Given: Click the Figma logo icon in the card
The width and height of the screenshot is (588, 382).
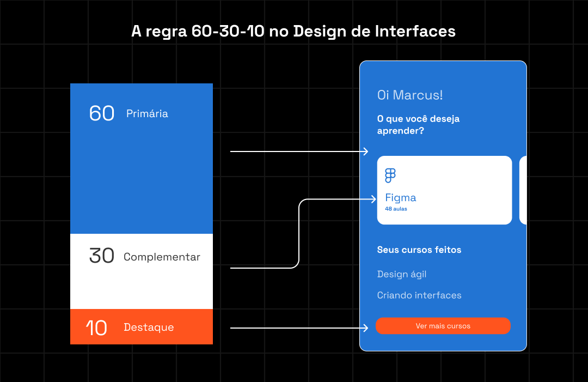Looking at the screenshot, I should 390,175.
